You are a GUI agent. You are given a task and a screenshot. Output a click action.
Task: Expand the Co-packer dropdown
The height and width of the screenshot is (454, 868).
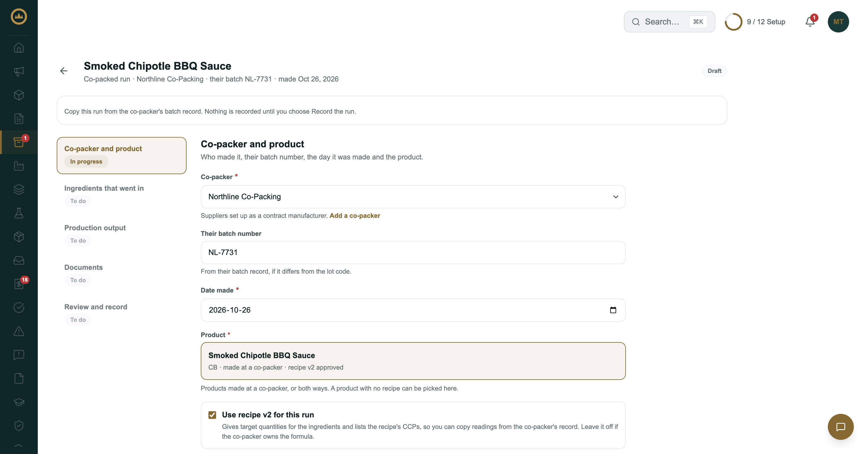click(x=413, y=197)
